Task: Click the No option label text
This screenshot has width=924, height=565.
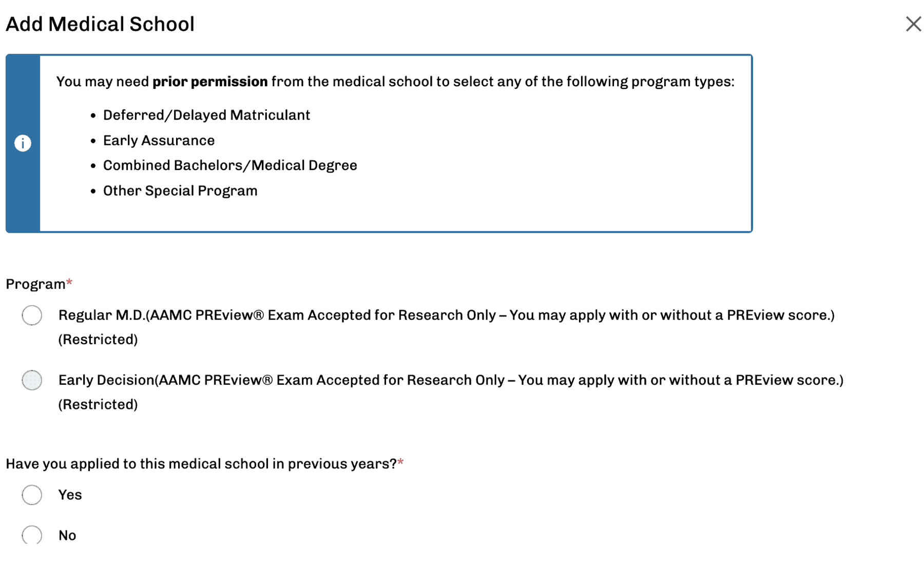Action: (x=67, y=535)
